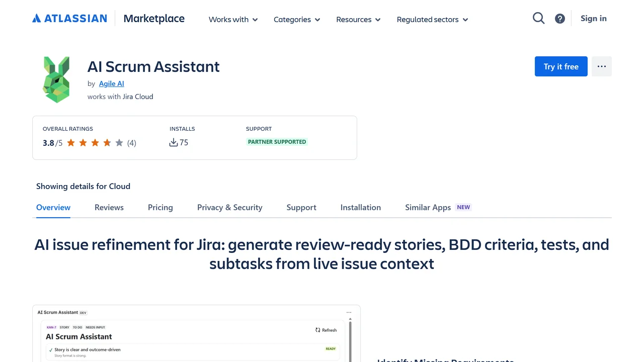Click the works with Jira Cloud text

point(120,97)
